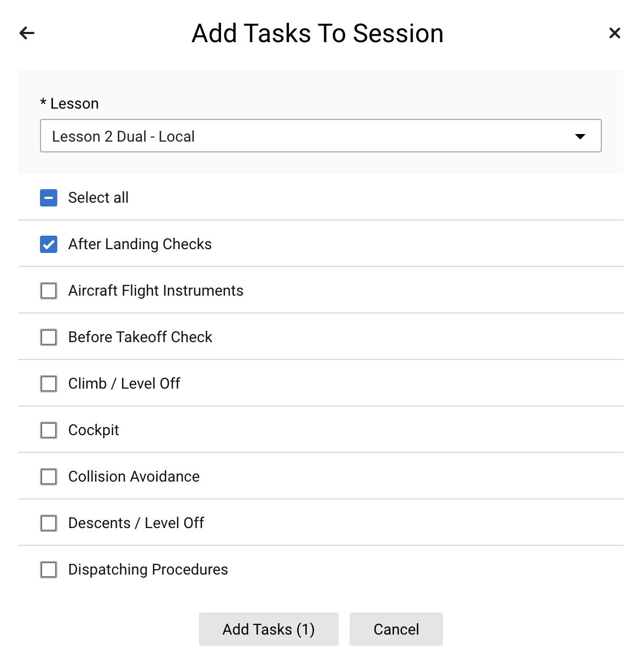Screen dimensions: 644x667
Task: Click the Dispatching Procedures label text
Action: tap(148, 570)
